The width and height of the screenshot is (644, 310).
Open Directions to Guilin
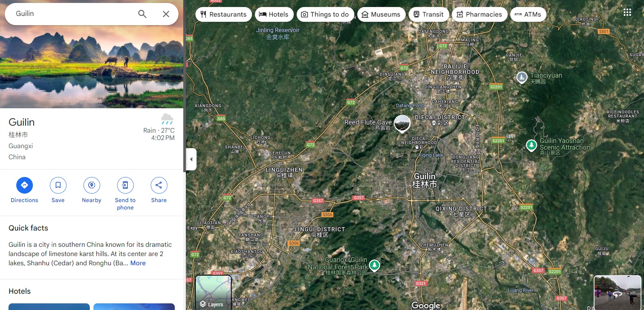[24, 190]
